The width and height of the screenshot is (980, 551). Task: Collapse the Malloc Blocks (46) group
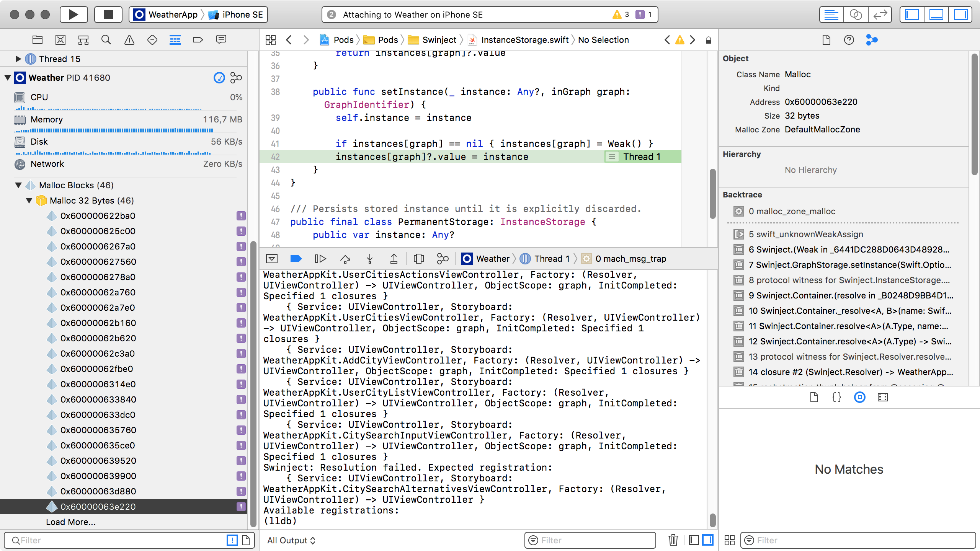coord(18,185)
